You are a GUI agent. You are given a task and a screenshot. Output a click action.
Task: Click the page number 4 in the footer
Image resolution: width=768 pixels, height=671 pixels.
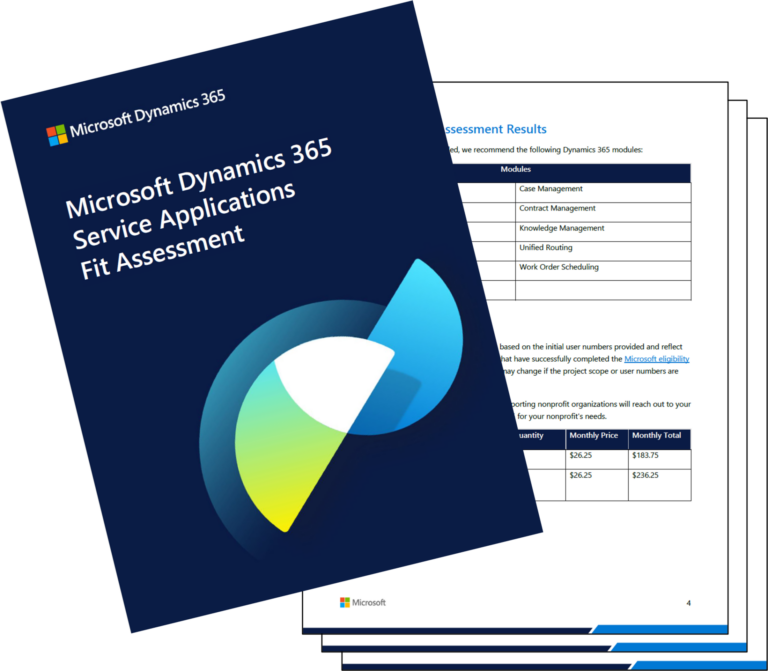tap(688, 603)
